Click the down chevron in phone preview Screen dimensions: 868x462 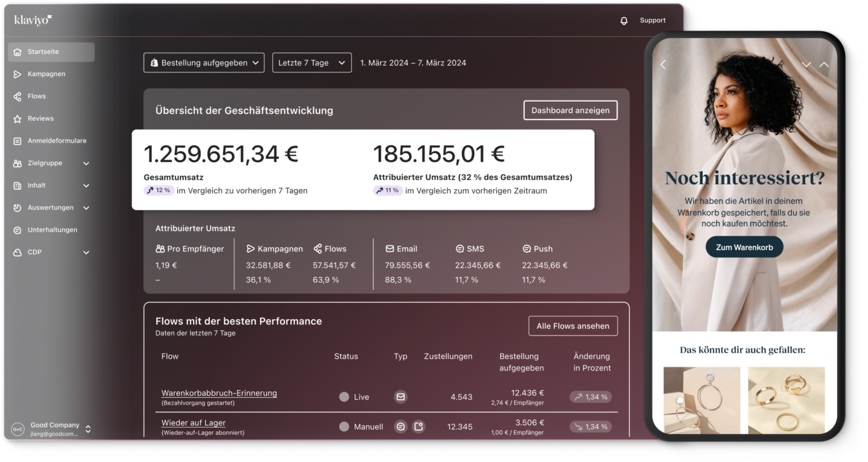[806, 65]
